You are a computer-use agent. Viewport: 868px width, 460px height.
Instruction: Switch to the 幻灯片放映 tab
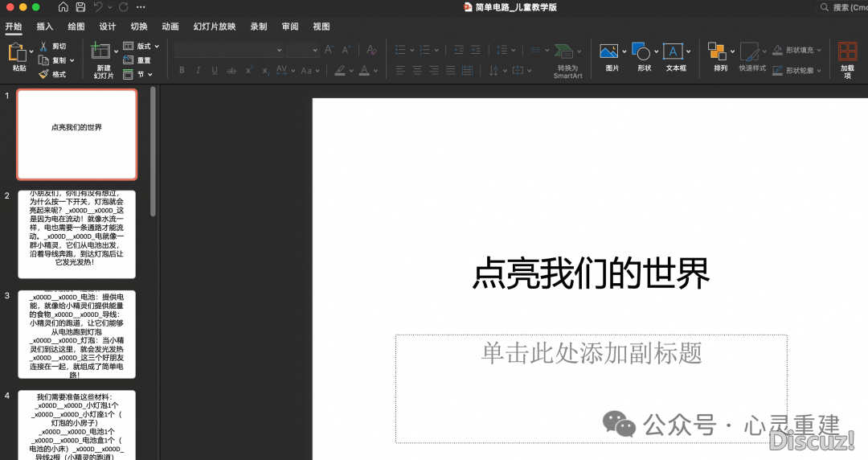(215, 27)
